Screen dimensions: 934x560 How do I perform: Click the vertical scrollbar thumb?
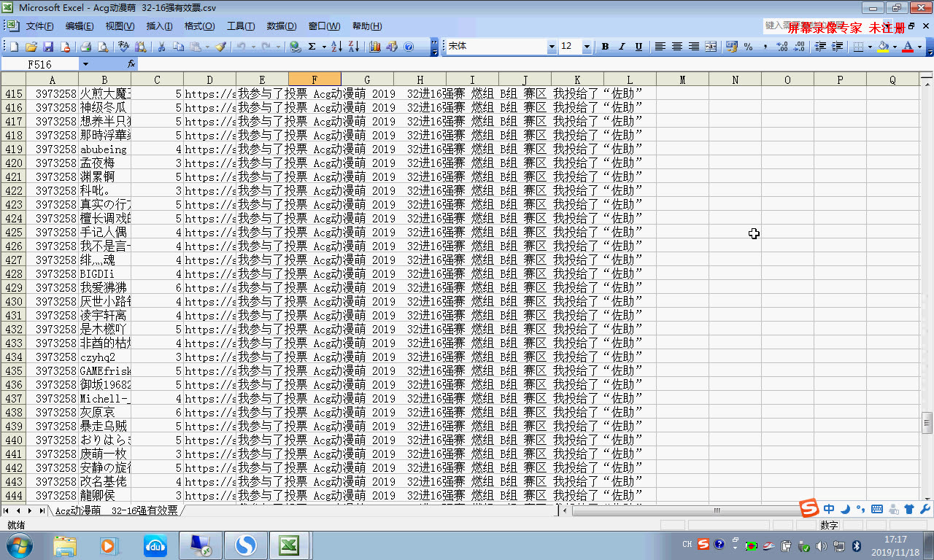tap(927, 421)
